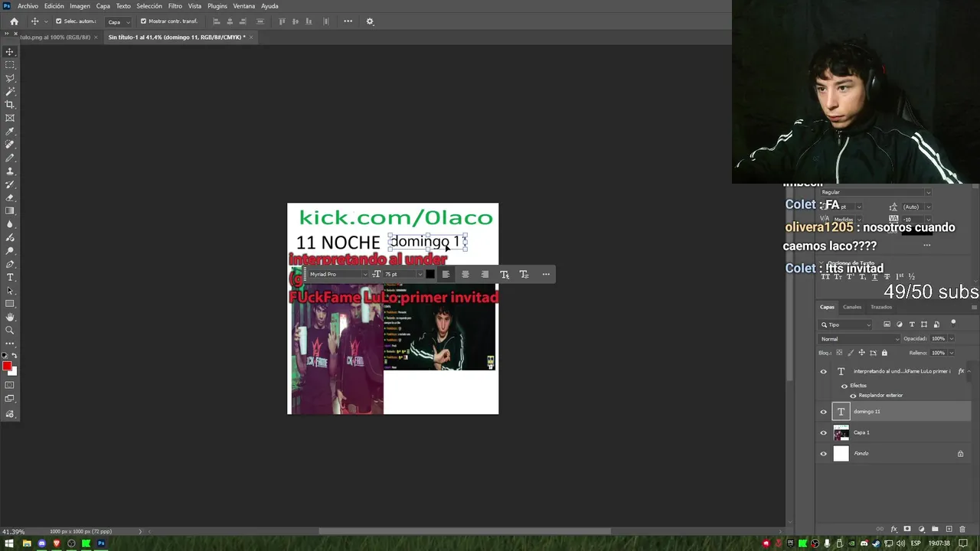The height and width of the screenshot is (551, 980).
Task: Hide the Fondo layer
Action: point(824,454)
